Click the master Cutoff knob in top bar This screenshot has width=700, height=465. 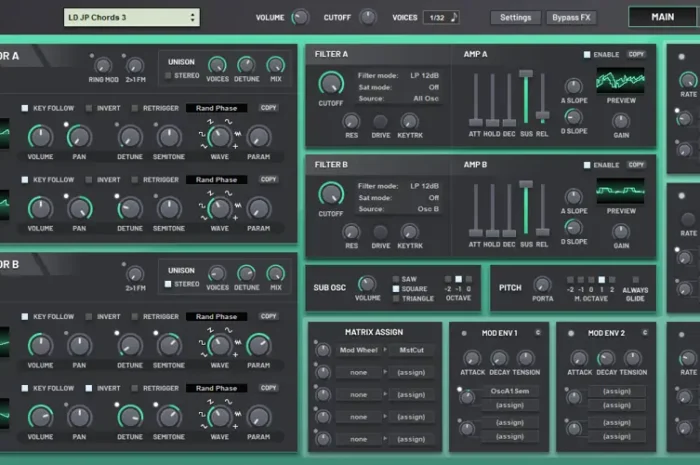(x=368, y=17)
